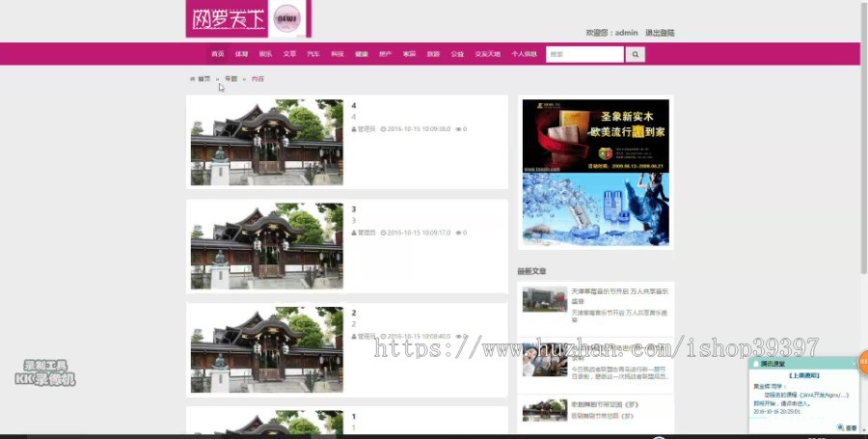Click the views eye icon on article 4

tap(458, 129)
